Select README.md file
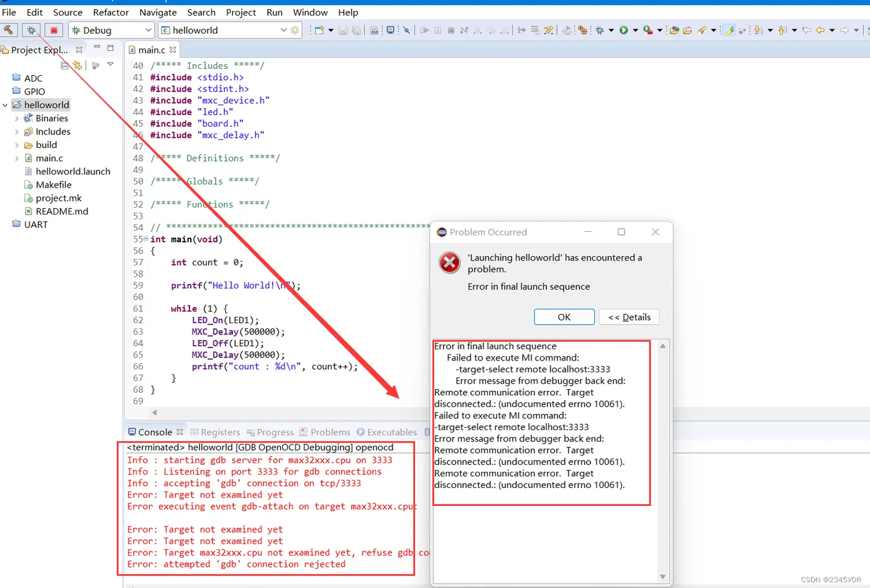This screenshot has height=588, width=870. tap(62, 211)
